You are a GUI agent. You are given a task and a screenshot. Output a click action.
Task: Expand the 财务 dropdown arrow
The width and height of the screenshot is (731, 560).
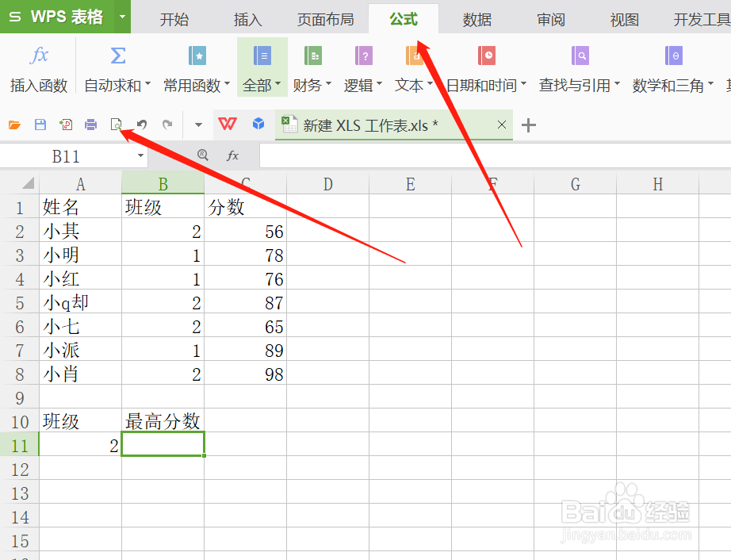coord(329,84)
